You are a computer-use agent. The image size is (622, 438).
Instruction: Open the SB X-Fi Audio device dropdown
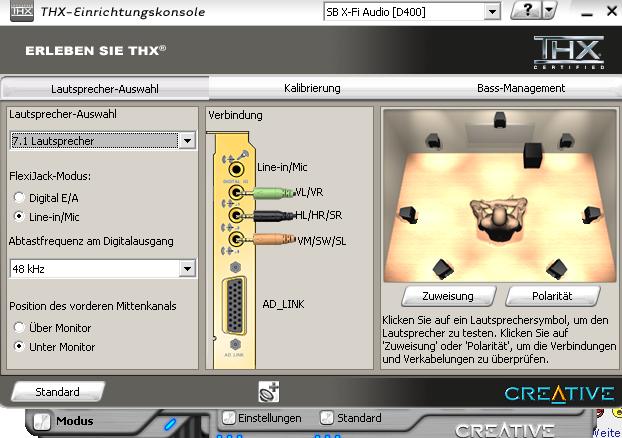point(492,12)
